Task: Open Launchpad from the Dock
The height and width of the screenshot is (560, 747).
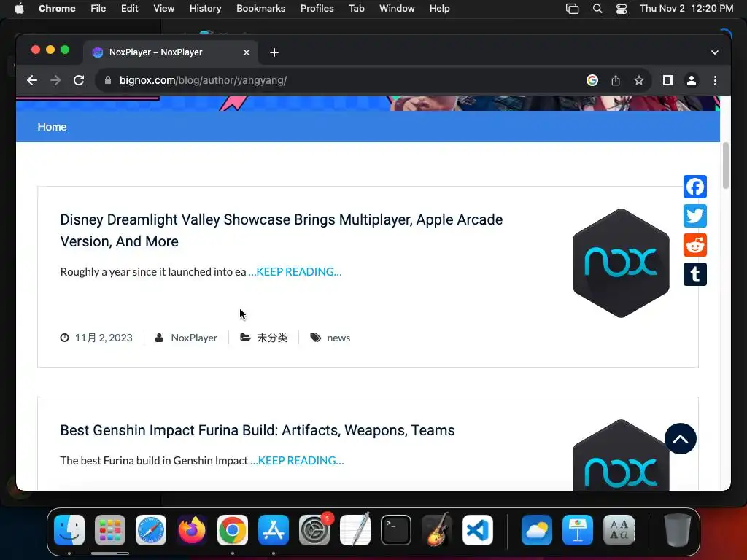Action: point(110,530)
